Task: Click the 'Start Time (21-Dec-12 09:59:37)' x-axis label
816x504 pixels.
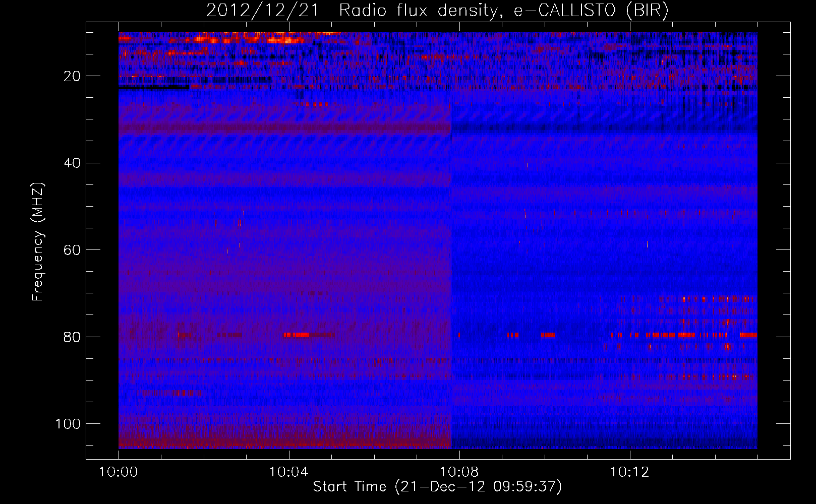Action: 437,487
